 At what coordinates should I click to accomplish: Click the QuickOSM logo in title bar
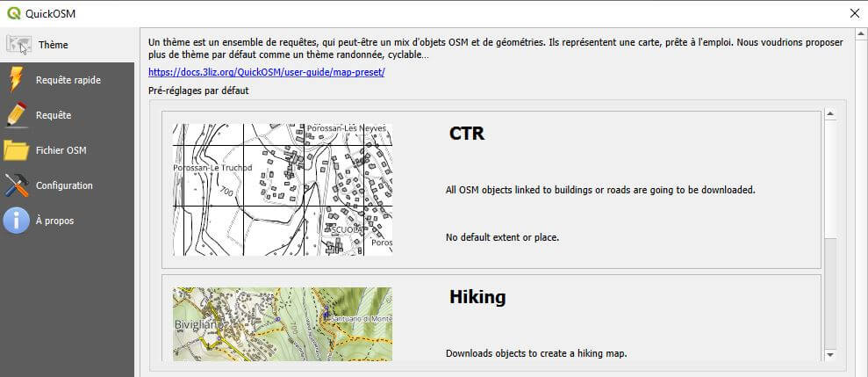coord(11,12)
